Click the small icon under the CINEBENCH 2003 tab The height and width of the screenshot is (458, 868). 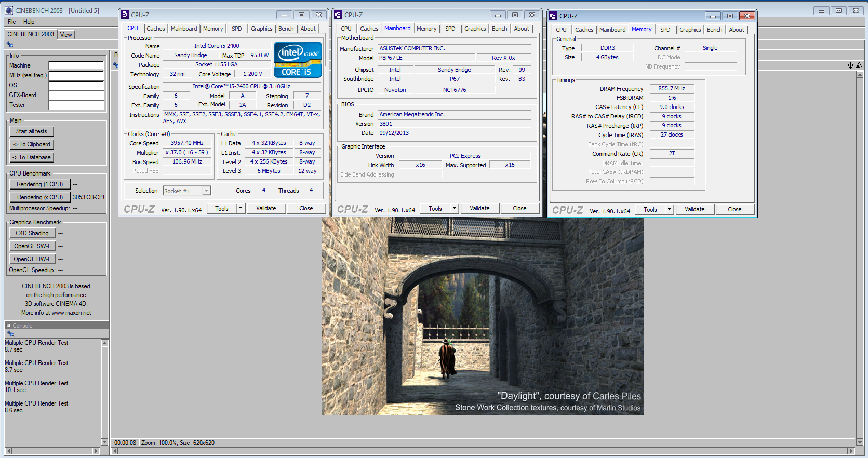point(10,45)
